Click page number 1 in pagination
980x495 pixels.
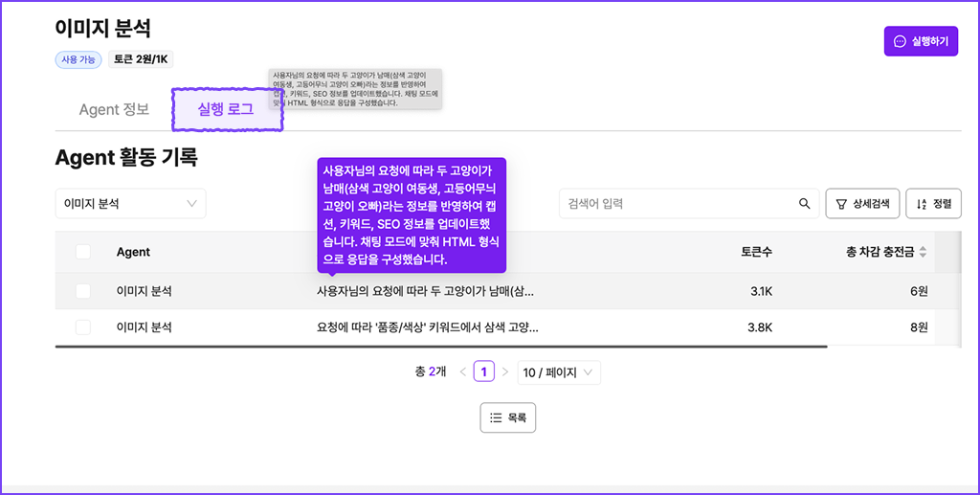pos(484,371)
